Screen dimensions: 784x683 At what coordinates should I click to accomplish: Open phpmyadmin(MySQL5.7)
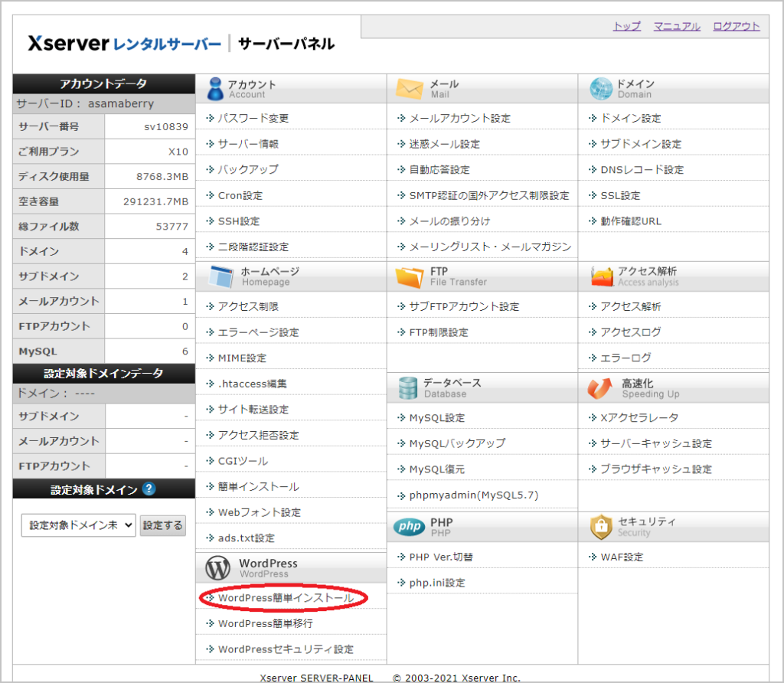point(474,495)
